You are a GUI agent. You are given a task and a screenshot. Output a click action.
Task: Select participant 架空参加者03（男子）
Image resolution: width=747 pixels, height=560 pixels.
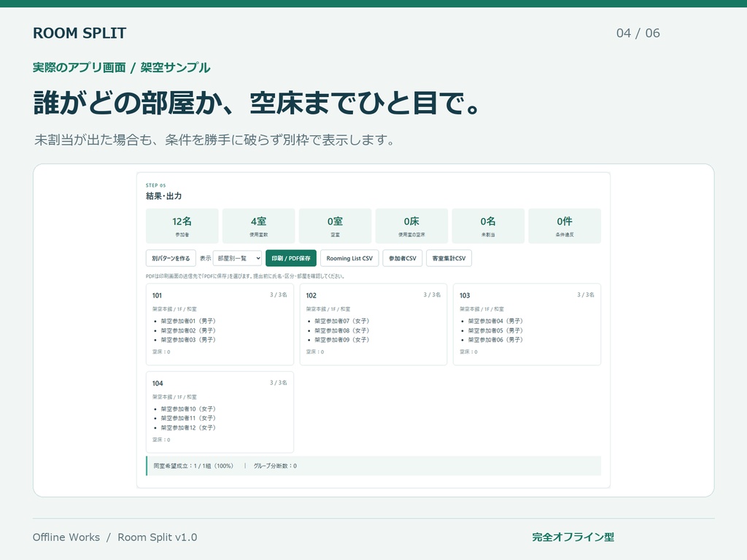(188, 340)
